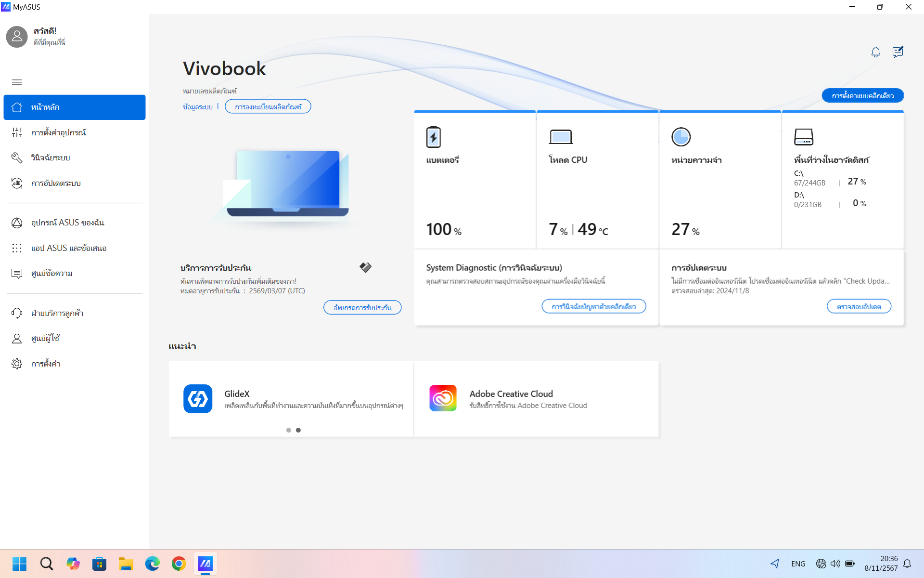Click MyASUS taskbar icon
Viewport: 924px width, 578px height.
click(205, 564)
